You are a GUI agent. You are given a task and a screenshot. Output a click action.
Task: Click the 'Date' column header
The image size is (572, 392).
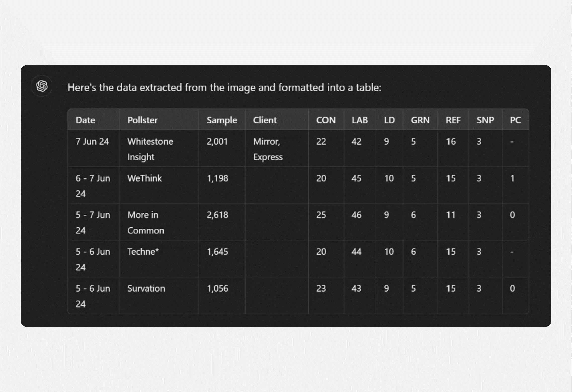tap(86, 120)
